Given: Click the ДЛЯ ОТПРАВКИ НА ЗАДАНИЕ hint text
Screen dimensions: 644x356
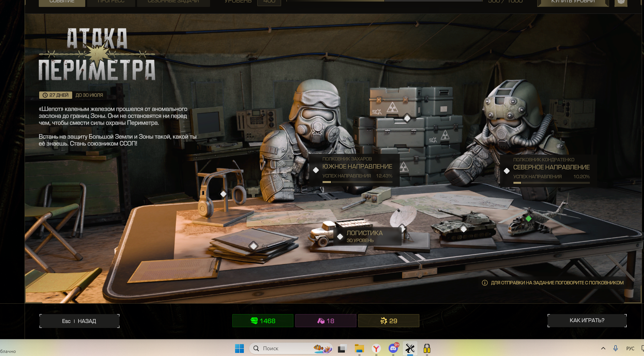Looking at the screenshot, I should click(x=557, y=283).
